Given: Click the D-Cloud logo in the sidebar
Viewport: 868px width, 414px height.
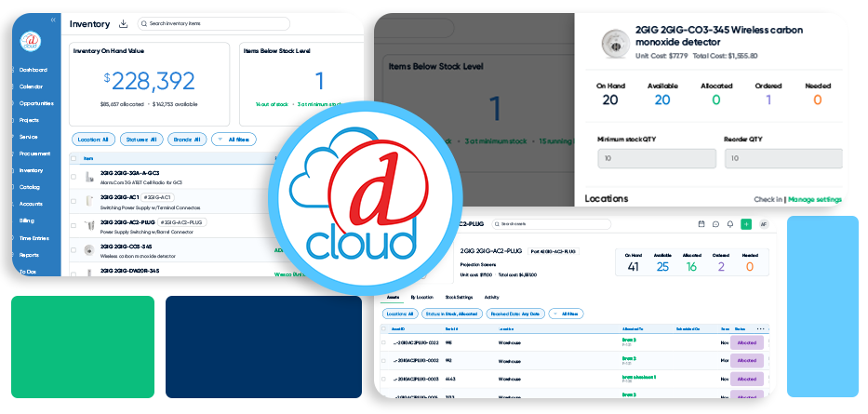Looking at the screenshot, I should pyautogui.click(x=31, y=42).
